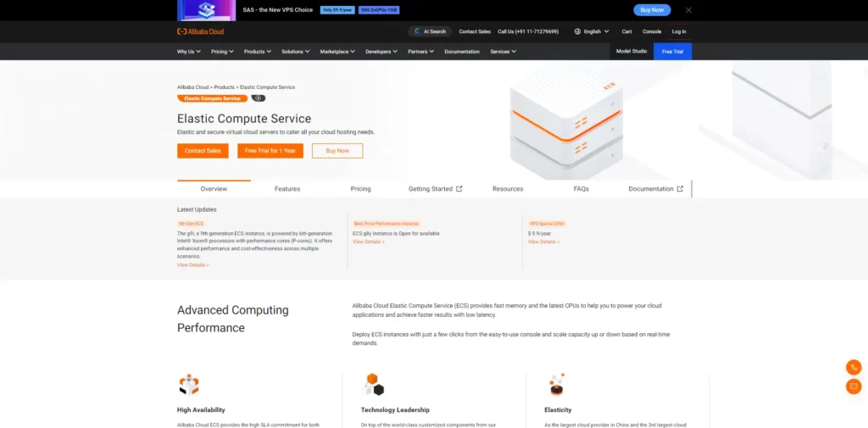Click the Buy Now banner button

coord(652,10)
